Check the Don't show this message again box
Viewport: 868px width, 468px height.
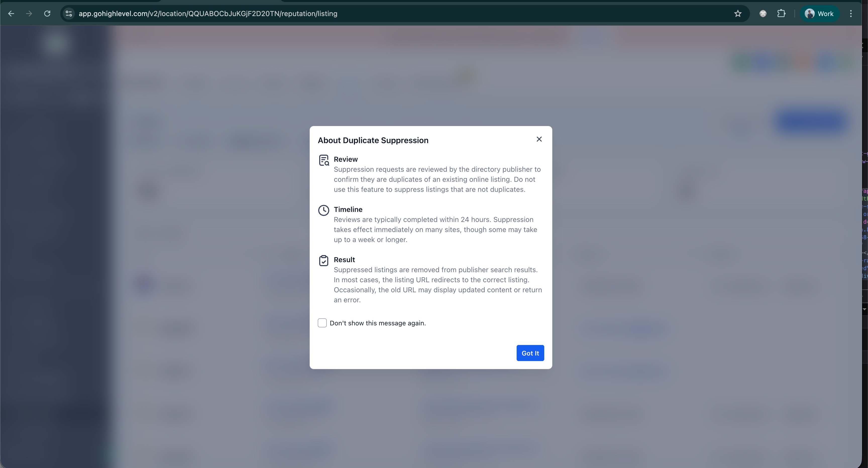tap(322, 323)
